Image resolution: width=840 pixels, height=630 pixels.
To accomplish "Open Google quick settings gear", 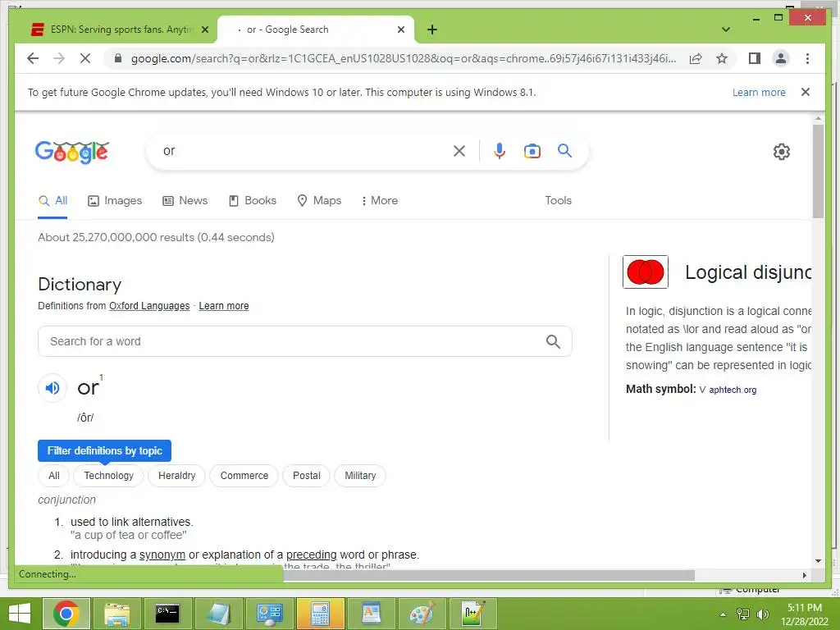I will [782, 152].
